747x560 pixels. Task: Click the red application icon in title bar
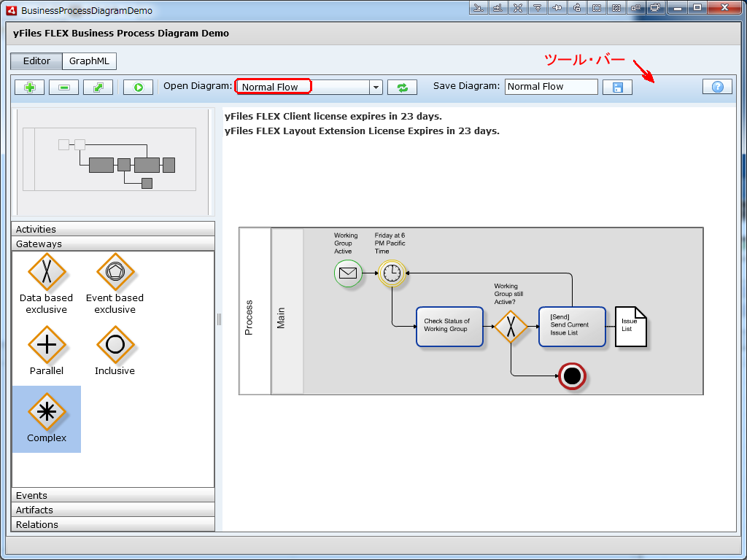pyautogui.click(x=11, y=10)
